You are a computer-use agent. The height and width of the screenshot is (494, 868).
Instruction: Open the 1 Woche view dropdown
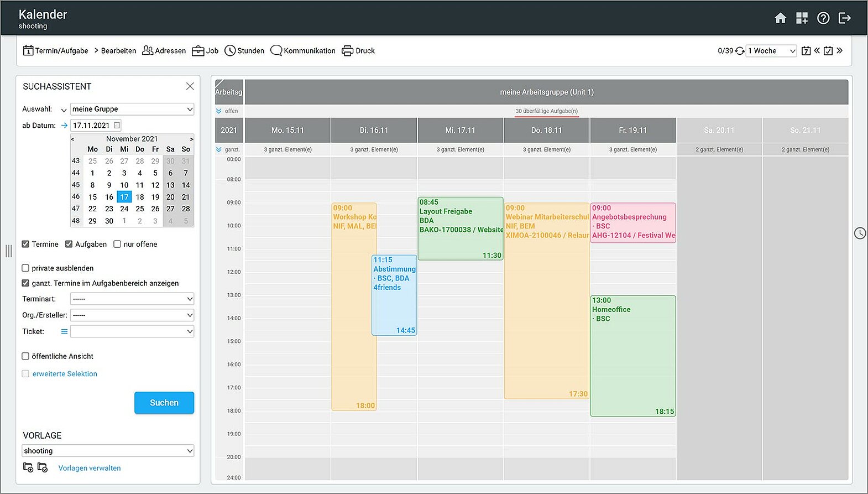coord(771,51)
